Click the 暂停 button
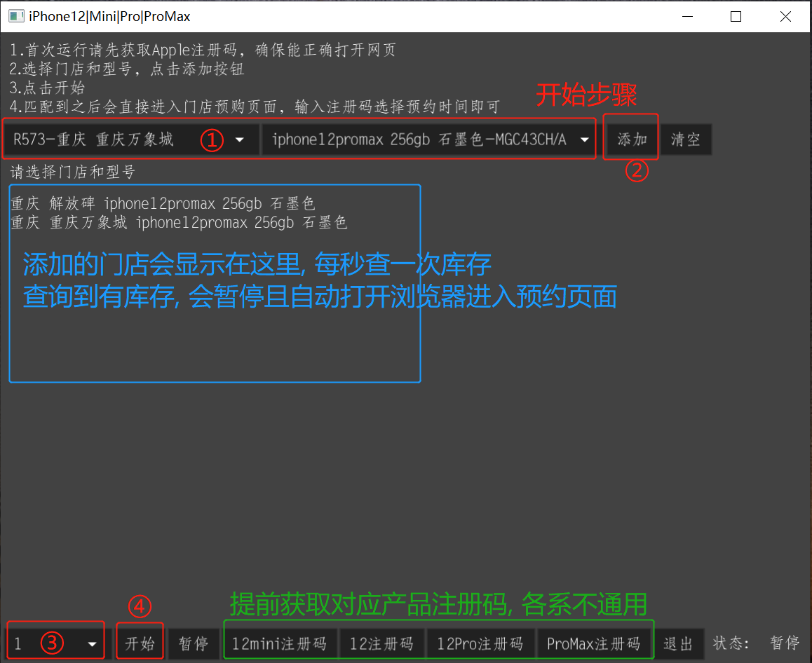Screen dimensions: 812x663 (193, 644)
